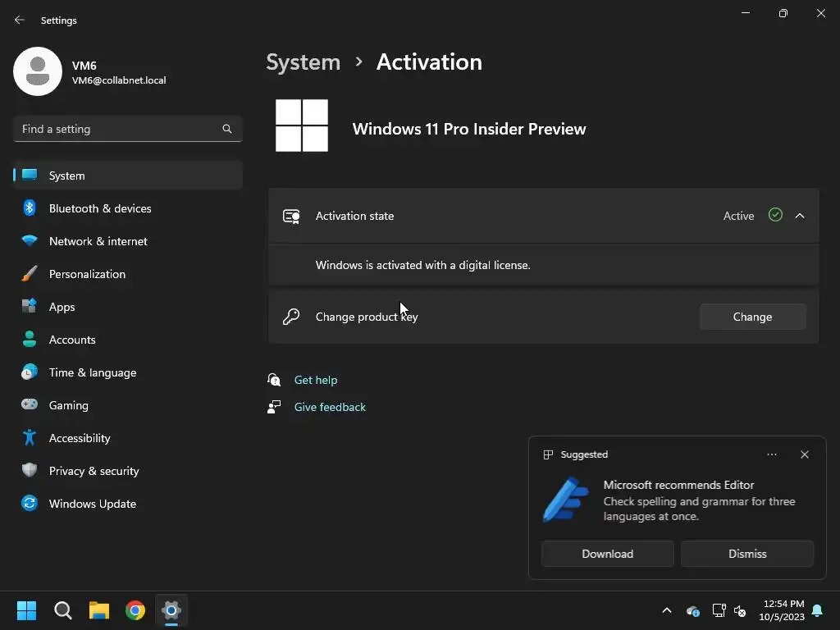Click the Settings gear on taskbar

click(171, 610)
